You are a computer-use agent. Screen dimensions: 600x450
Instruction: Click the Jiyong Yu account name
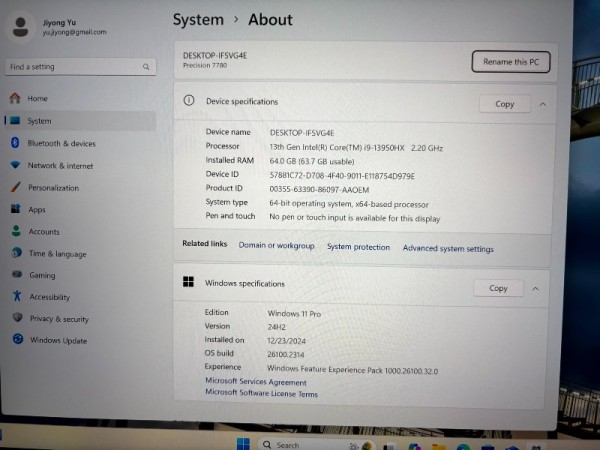tap(59, 23)
